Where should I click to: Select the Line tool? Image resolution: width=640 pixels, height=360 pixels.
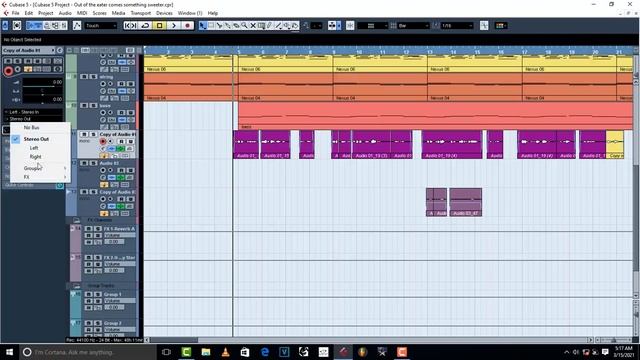tap(278, 26)
